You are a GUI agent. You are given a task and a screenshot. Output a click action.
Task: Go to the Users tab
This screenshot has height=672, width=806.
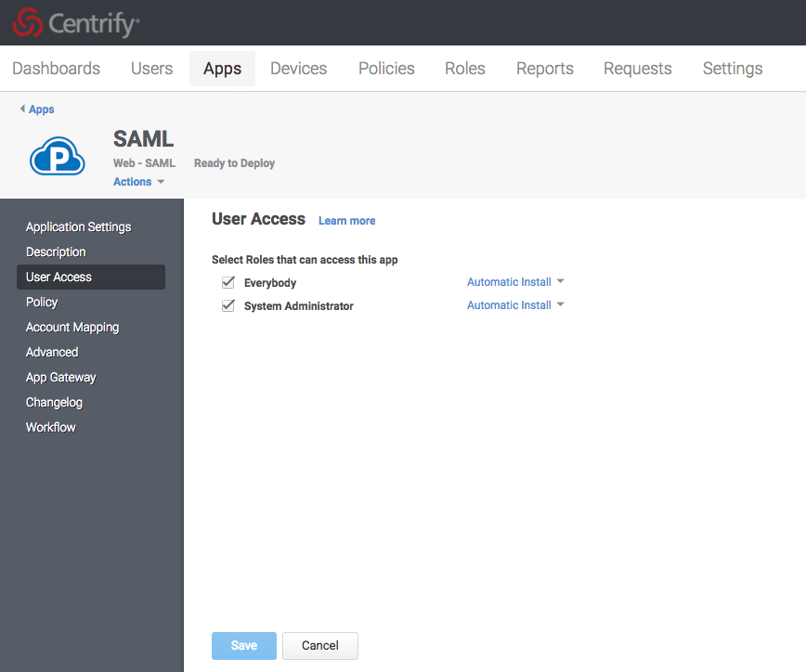click(x=151, y=69)
